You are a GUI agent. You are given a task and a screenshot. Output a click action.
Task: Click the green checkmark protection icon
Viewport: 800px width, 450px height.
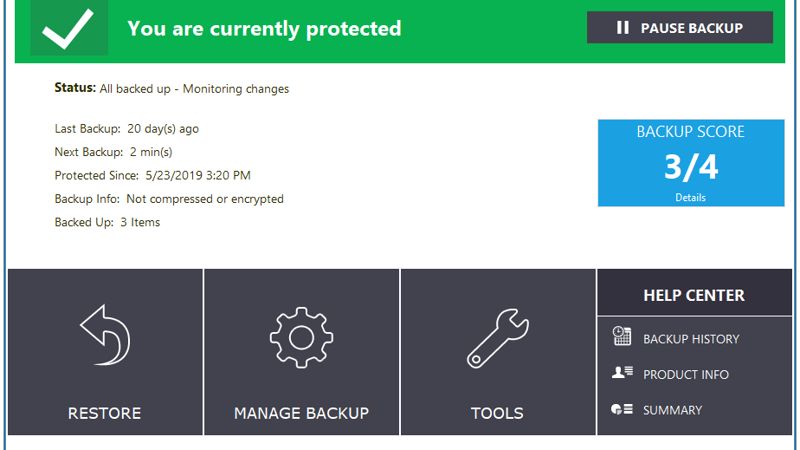pyautogui.click(x=68, y=29)
